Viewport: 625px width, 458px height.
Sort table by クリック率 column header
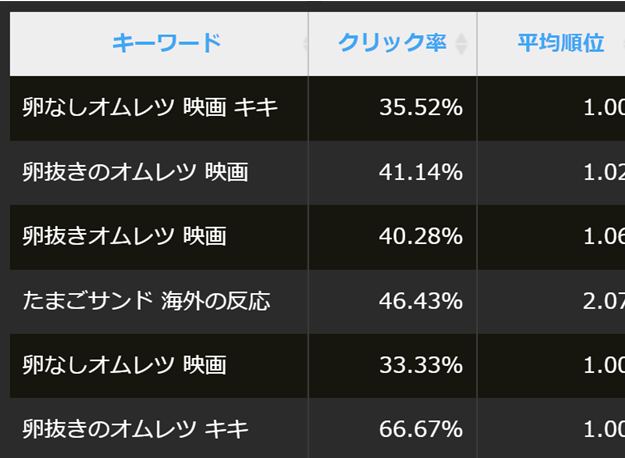(x=392, y=43)
